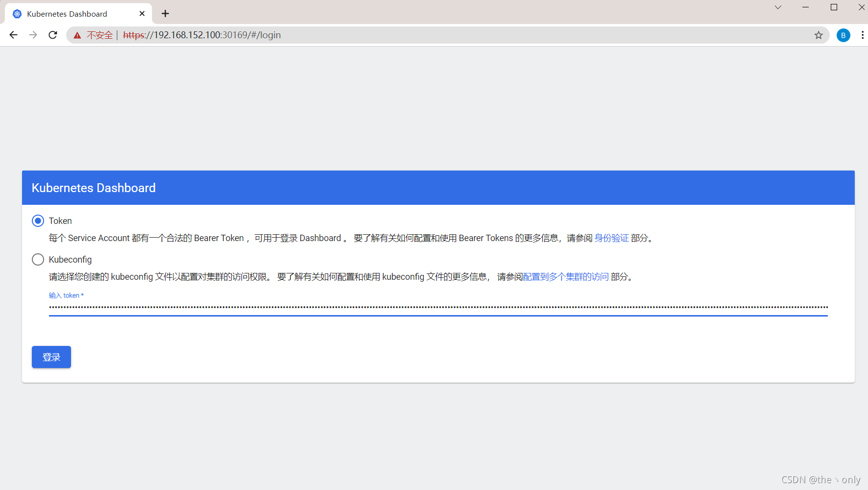Image resolution: width=868 pixels, height=490 pixels.
Task: Open a new browser tab
Action: (x=165, y=14)
